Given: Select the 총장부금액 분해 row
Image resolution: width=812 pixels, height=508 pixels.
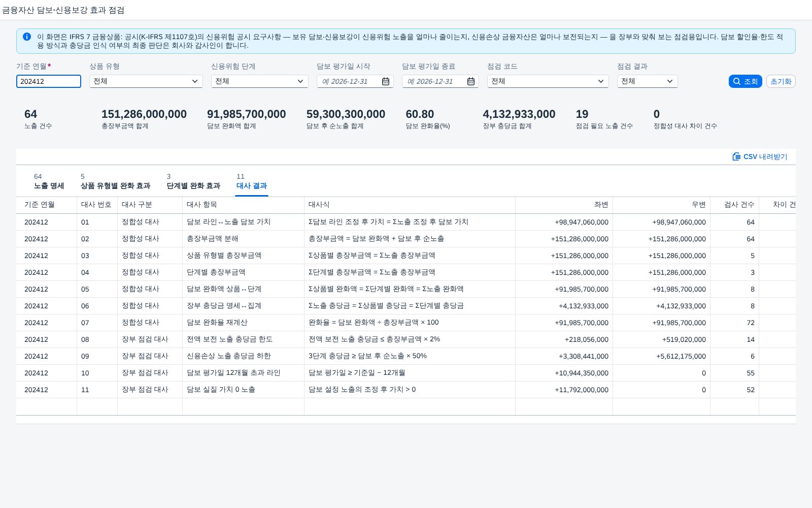Looking at the screenshot, I should click(x=406, y=239).
